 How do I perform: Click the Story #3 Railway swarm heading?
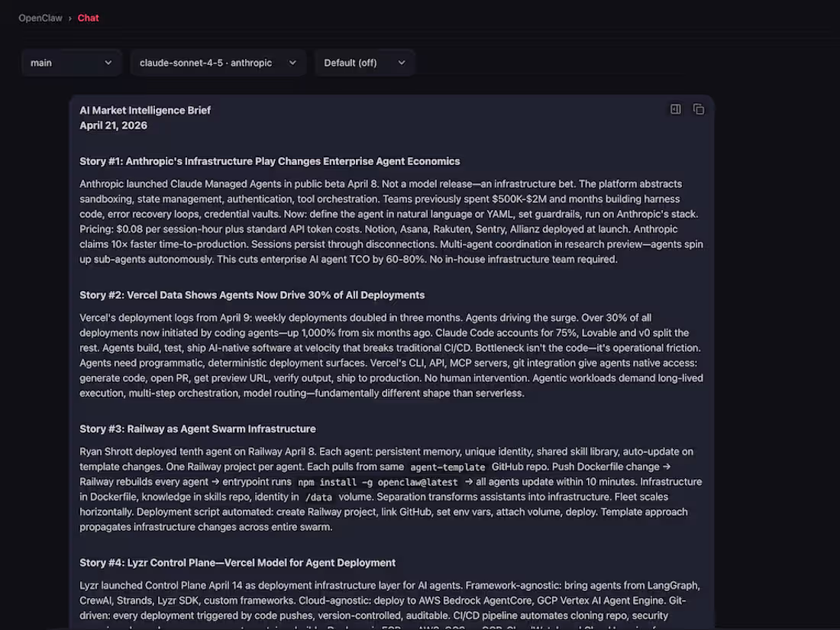(x=198, y=428)
